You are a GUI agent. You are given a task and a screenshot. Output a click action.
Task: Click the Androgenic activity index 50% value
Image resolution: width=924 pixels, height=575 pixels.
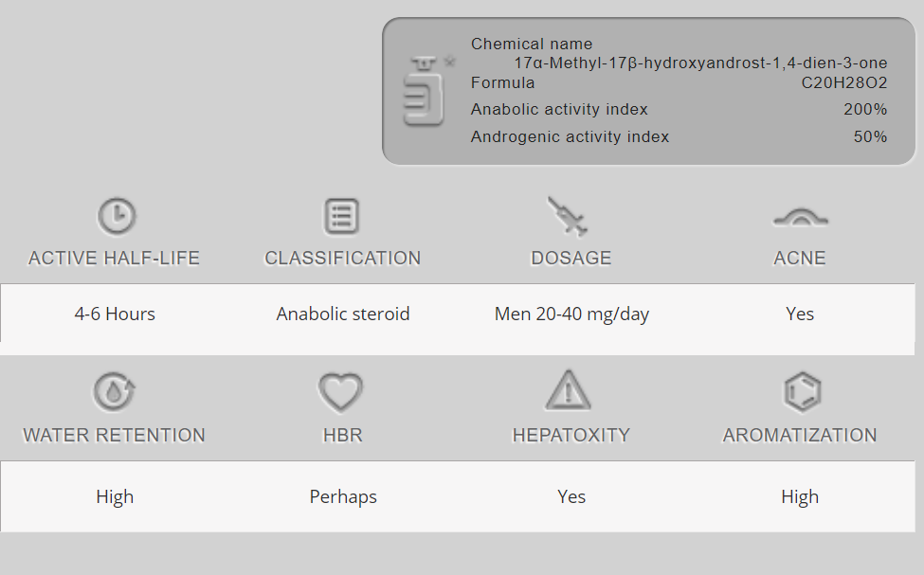[x=870, y=137]
